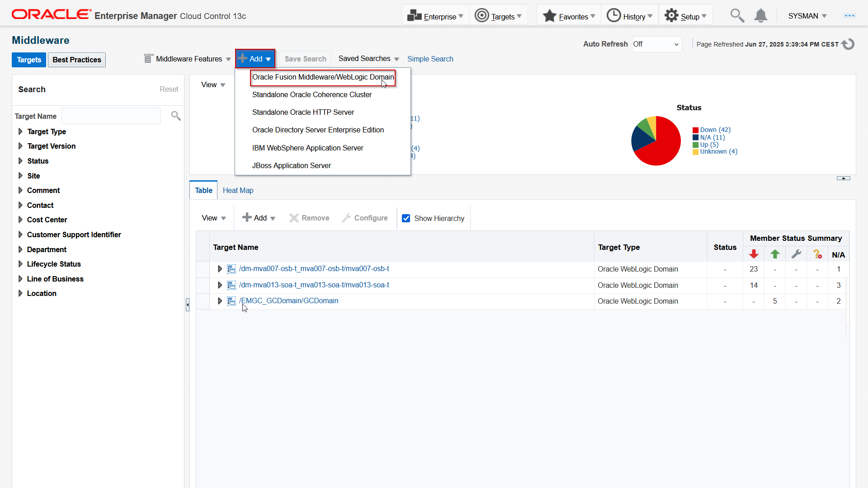Expand the Target Type filter
Viewport: 868px width, 488px height.
coord(20,131)
